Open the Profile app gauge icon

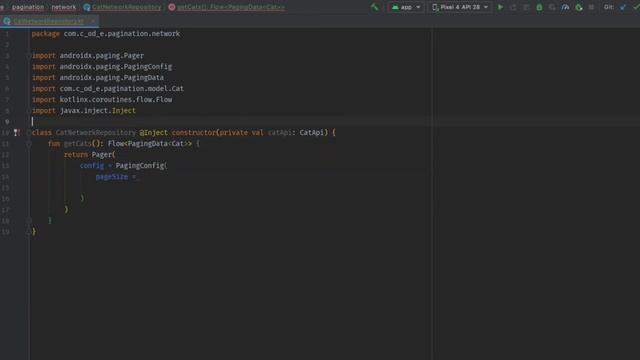(x=565, y=7)
